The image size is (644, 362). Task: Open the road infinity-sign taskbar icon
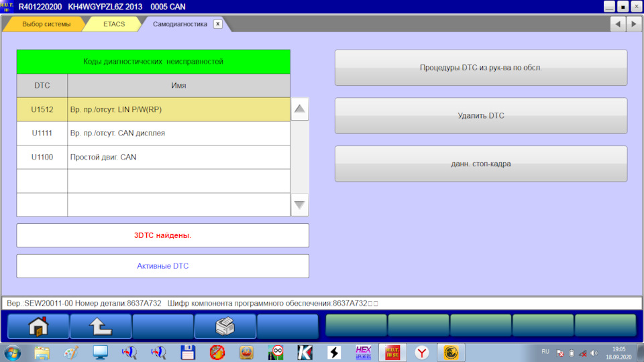[x=276, y=353]
